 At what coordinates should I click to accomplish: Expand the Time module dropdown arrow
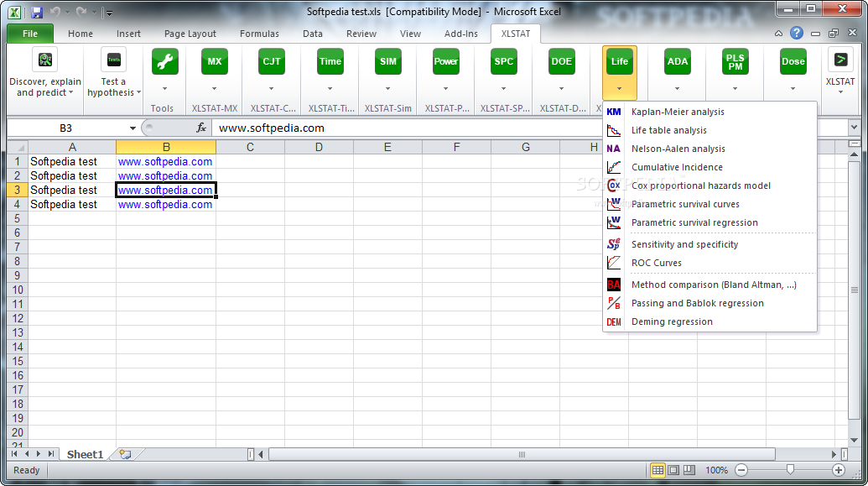point(330,89)
